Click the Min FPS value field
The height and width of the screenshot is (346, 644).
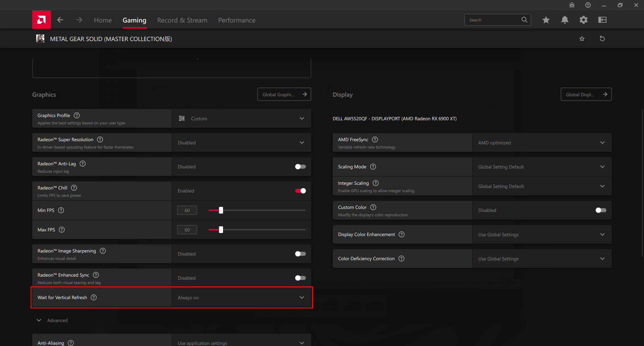coord(187,210)
